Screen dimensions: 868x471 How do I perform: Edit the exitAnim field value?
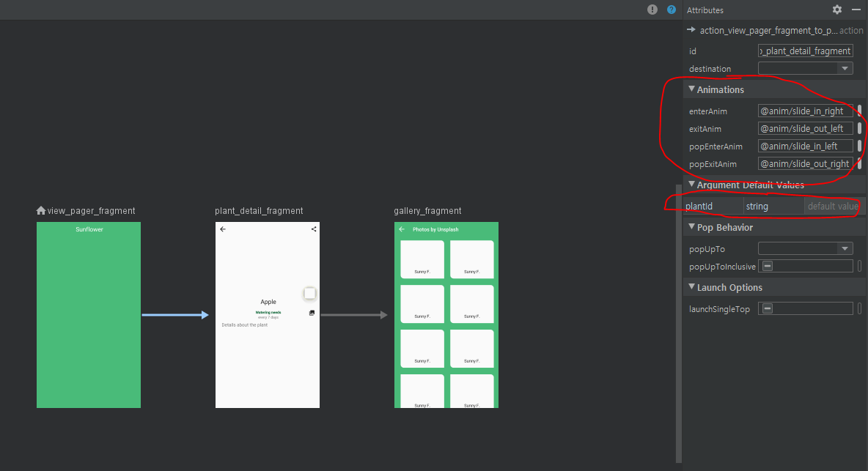806,128
